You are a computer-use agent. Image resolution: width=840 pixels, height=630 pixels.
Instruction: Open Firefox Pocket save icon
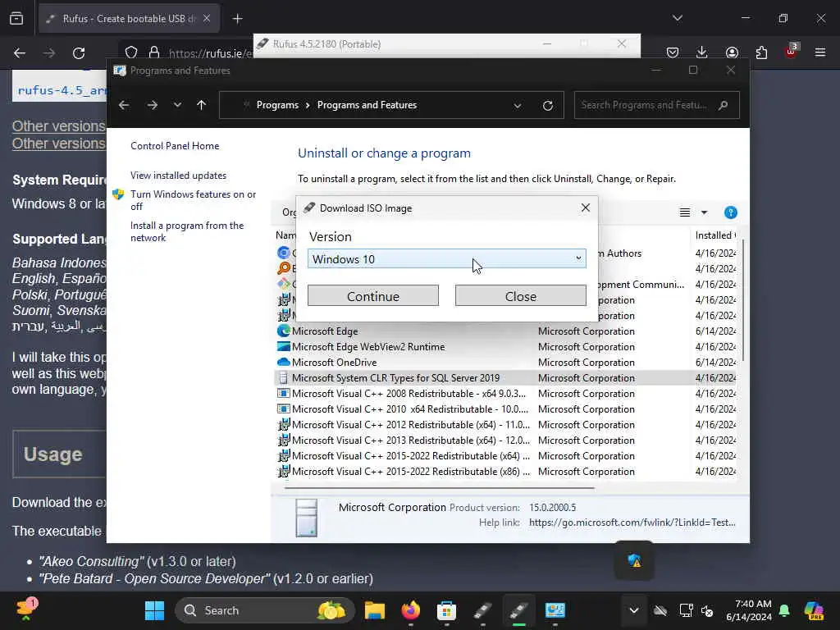point(673,52)
